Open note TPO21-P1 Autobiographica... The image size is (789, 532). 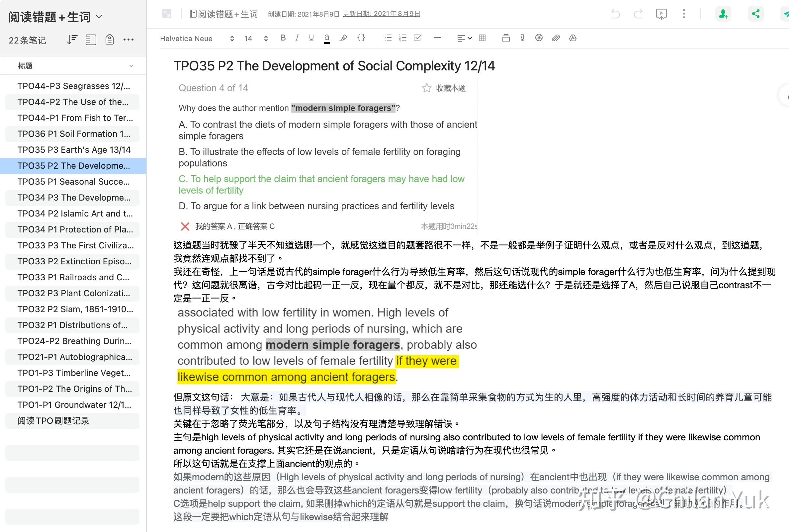click(73, 357)
